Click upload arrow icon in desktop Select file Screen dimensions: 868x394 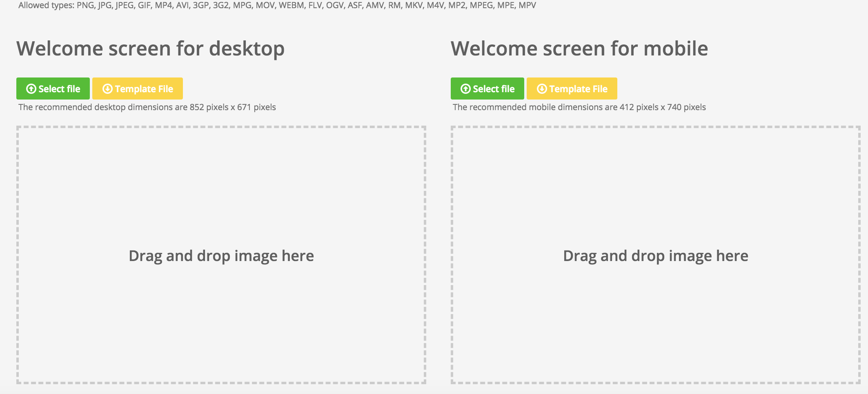(31, 89)
